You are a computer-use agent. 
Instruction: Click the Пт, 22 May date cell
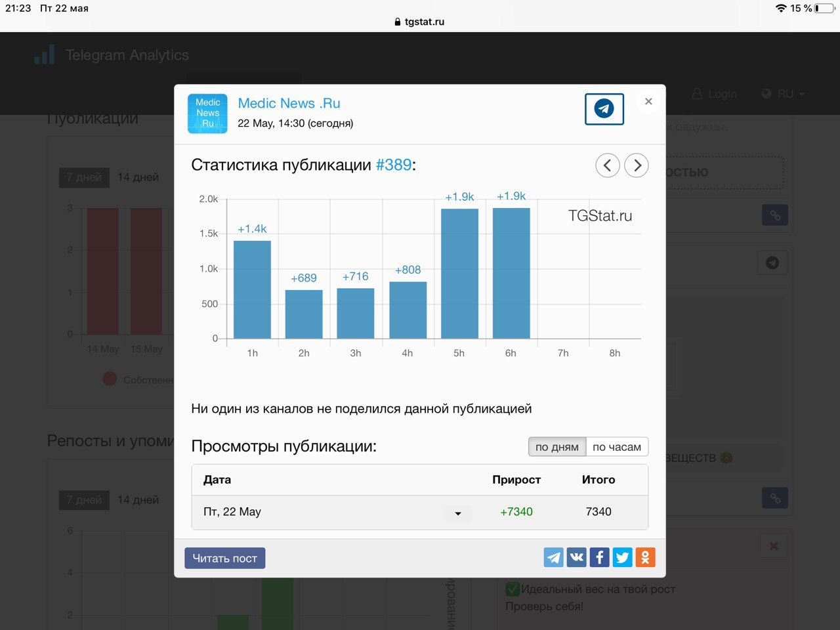232,512
